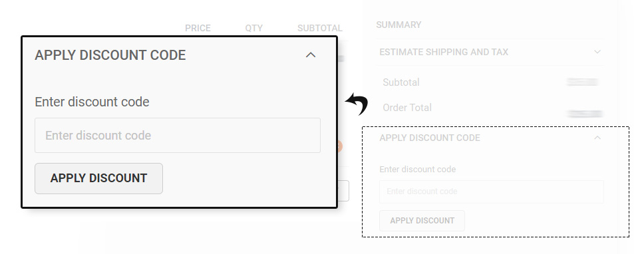This screenshot has width=644, height=254.
Task: Click the faded Enter discount code label
Action: pos(417,169)
